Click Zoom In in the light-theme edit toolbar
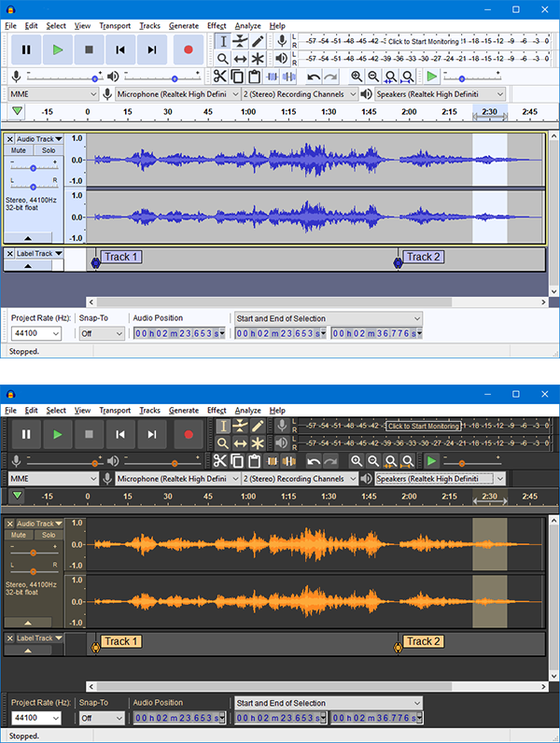This screenshot has height=743, width=560. (357, 77)
